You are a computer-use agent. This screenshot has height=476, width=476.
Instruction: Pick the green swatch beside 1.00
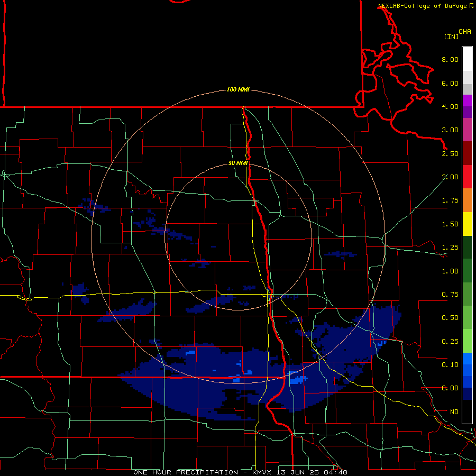point(467,271)
